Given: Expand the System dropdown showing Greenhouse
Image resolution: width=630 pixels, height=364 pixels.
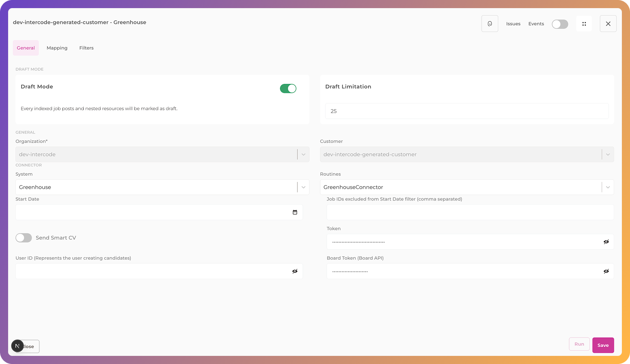Looking at the screenshot, I should pyautogui.click(x=303, y=187).
